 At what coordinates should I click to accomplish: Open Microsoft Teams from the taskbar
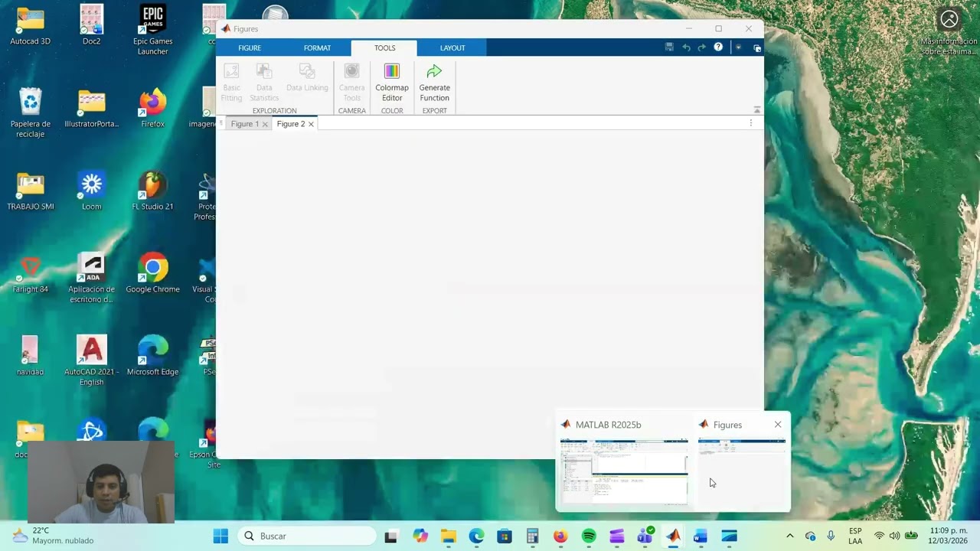tap(645, 536)
